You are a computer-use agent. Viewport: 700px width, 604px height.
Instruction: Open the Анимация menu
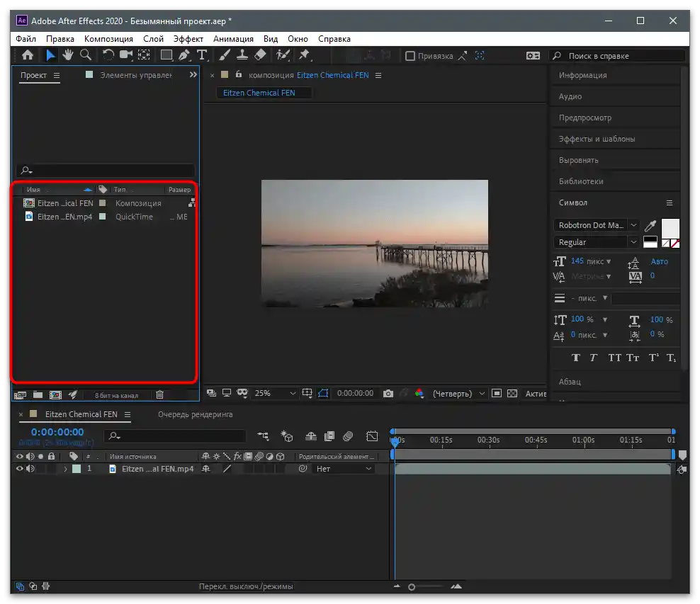pos(233,39)
